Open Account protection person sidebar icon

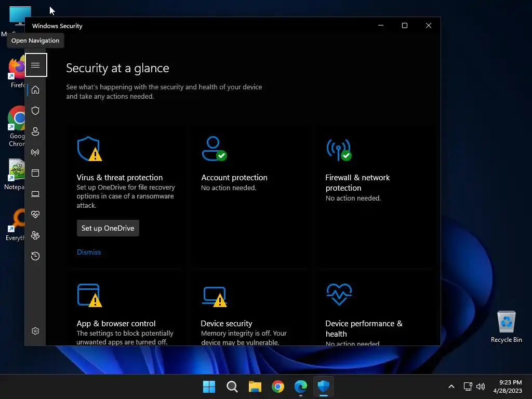point(35,131)
